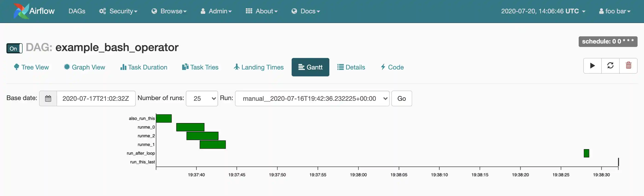Expand the Number of runs dropdown

(x=202, y=98)
